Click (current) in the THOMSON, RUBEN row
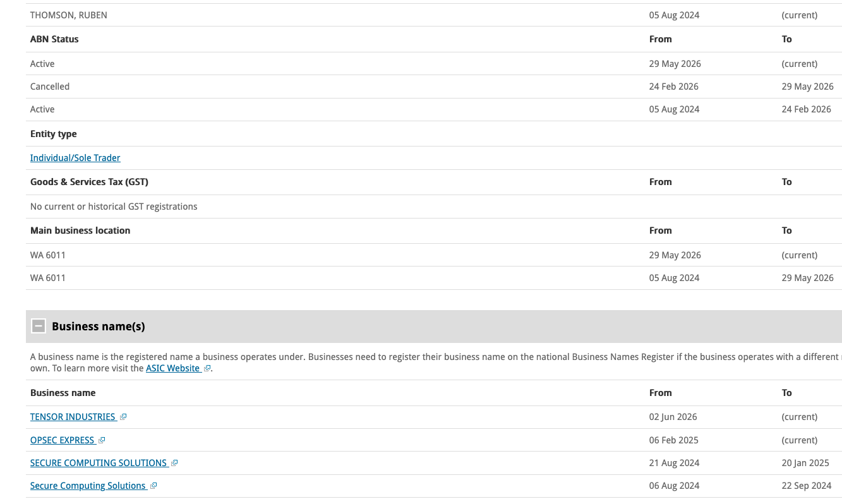Screen dimensions: 842x504 (800, 15)
